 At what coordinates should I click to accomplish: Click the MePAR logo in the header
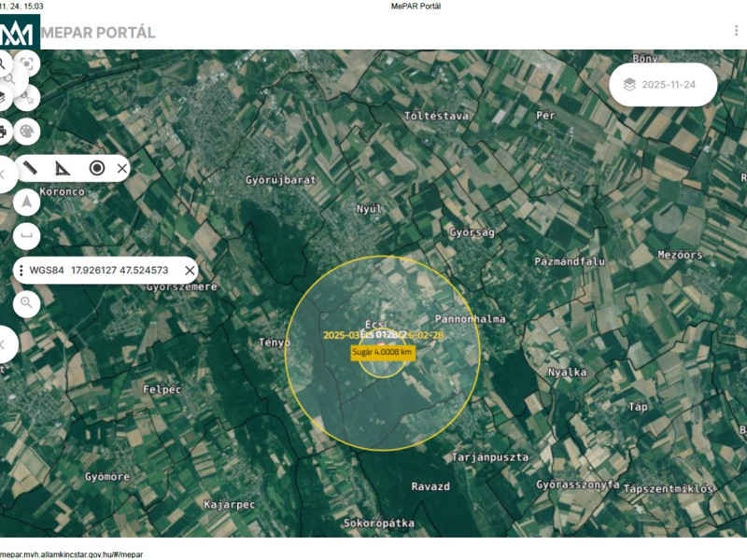(x=20, y=33)
